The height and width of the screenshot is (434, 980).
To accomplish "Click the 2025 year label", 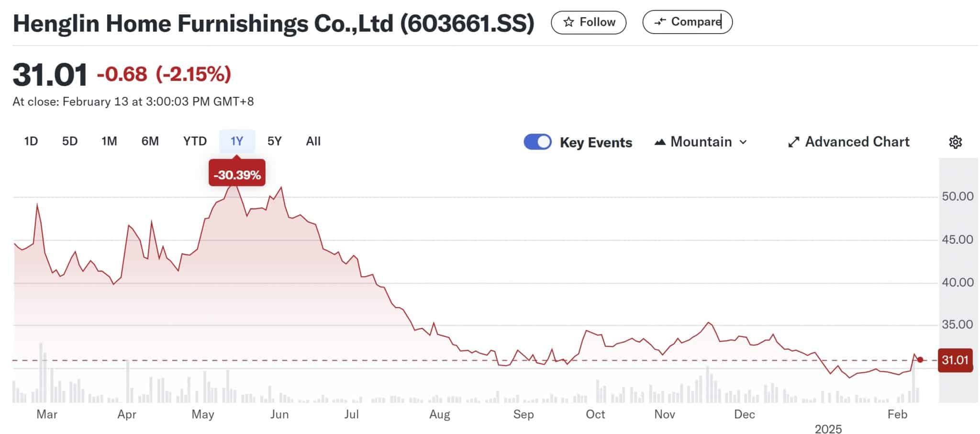I will [x=828, y=429].
